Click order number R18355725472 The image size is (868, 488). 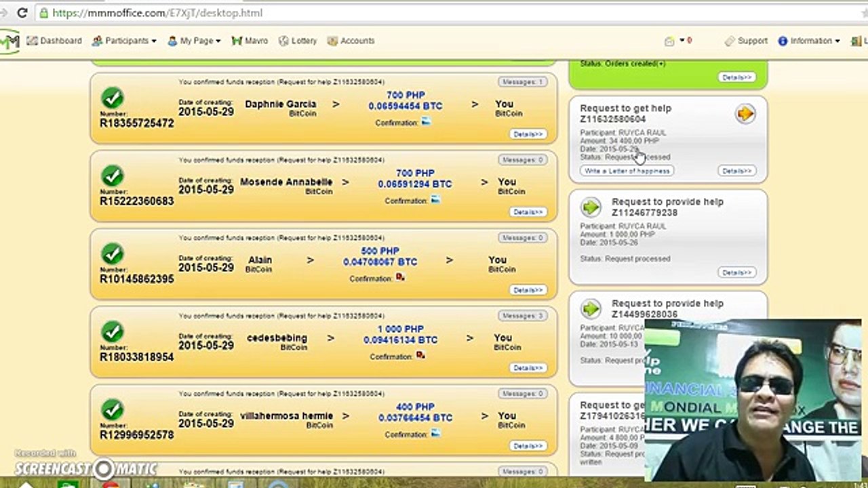tap(137, 123)
